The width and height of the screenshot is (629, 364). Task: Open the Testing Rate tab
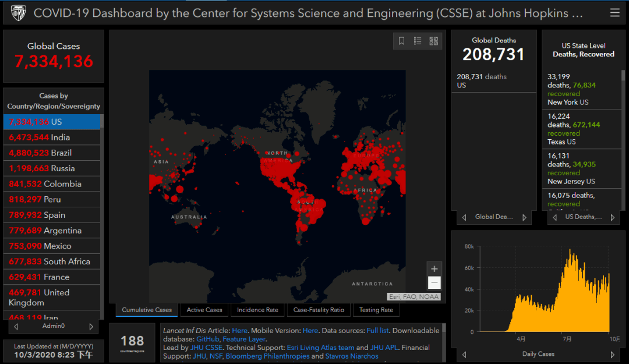coord(376,310)
